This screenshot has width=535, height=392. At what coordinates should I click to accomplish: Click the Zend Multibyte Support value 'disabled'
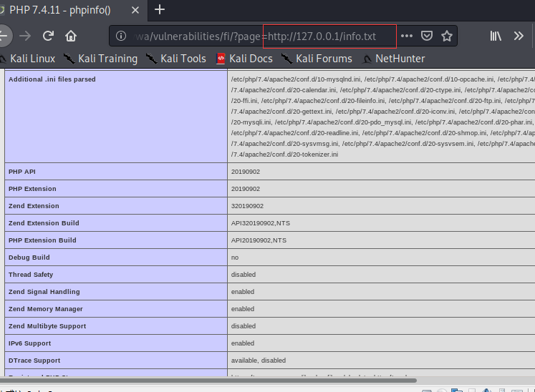pyautogui.click(x=244, y=326)
